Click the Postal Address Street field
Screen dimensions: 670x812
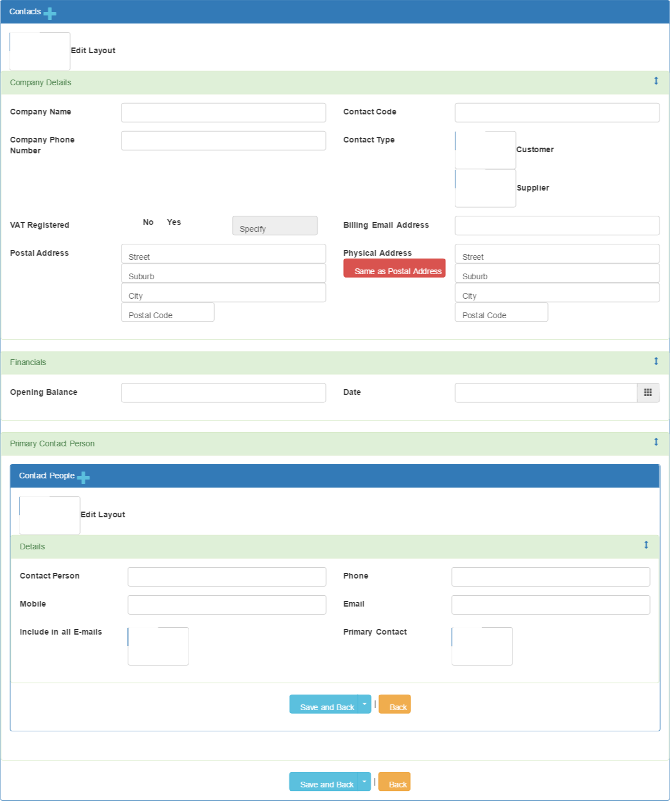[223, 253]
